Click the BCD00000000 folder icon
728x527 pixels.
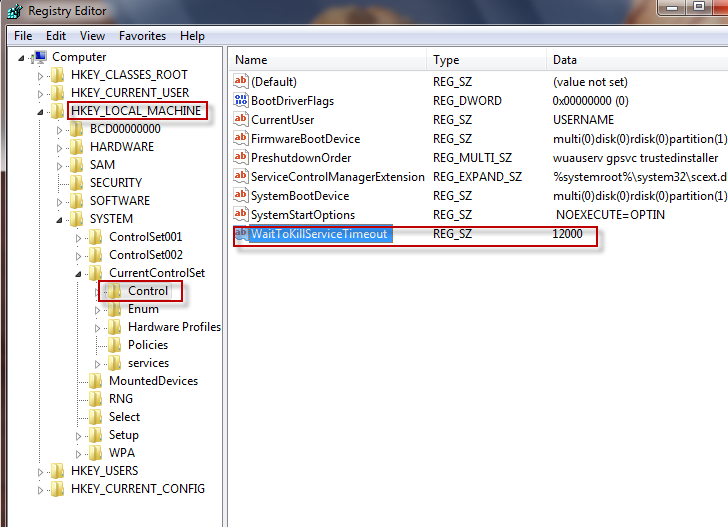click(76, 129)
